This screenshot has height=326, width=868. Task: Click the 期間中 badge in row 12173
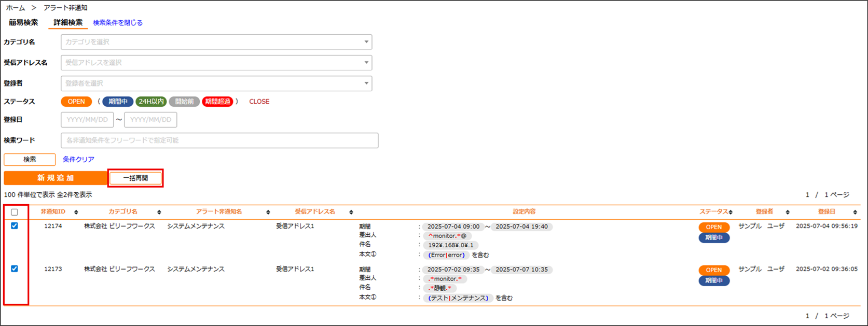(x=714, y=280)
